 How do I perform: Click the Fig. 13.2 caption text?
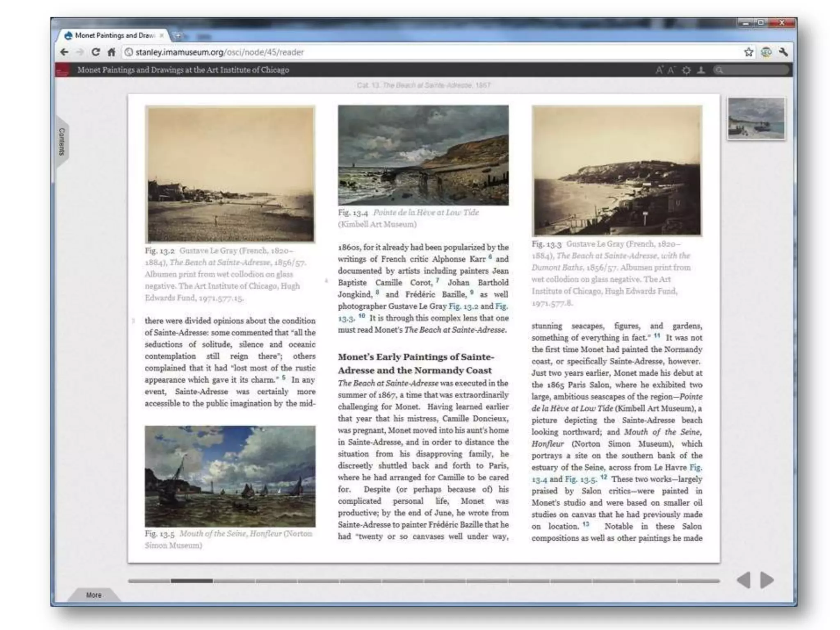point(226,274)
